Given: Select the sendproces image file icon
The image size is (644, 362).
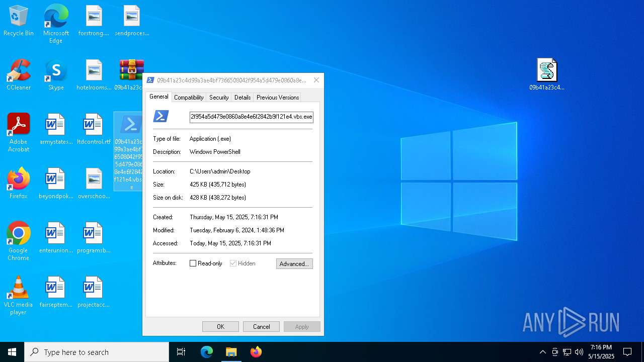Looking at the screenshot, I should [x=132, y=21].
